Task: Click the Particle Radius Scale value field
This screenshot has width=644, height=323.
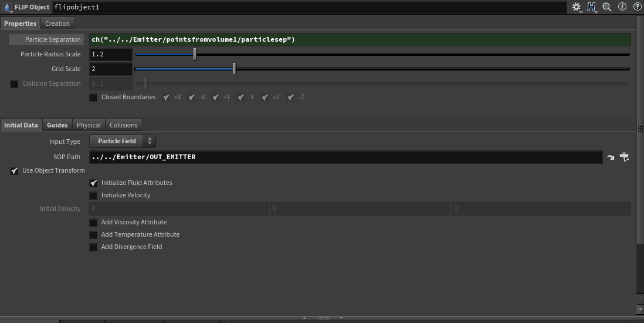Action: point(111,54)
